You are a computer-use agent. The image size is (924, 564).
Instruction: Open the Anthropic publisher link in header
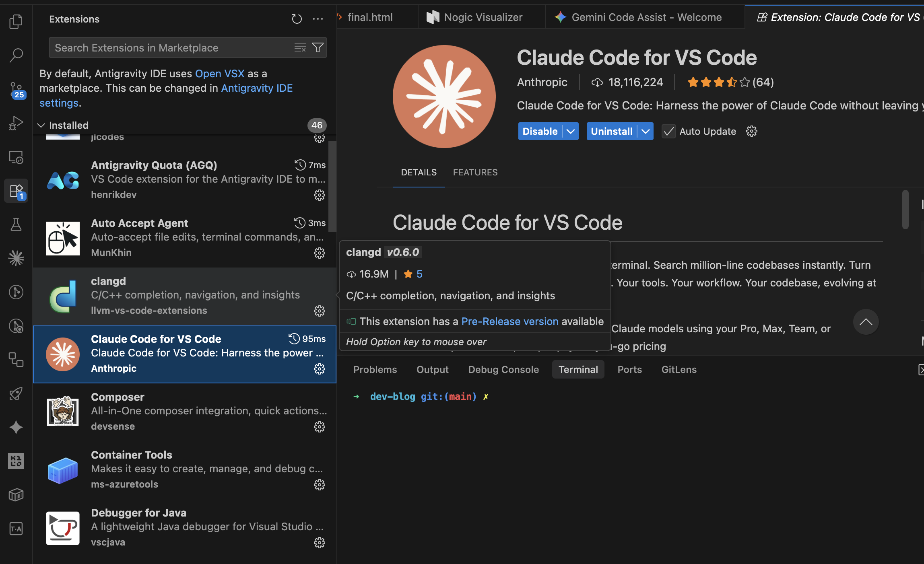click(x=542, y=82)
